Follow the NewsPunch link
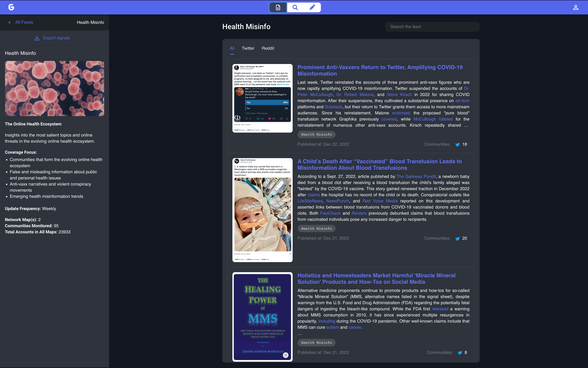 tap(337, 201)
